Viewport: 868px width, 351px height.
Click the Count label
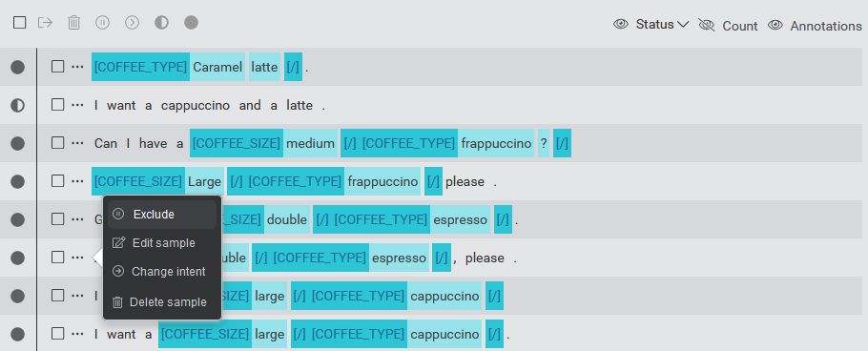click(739, 26)
